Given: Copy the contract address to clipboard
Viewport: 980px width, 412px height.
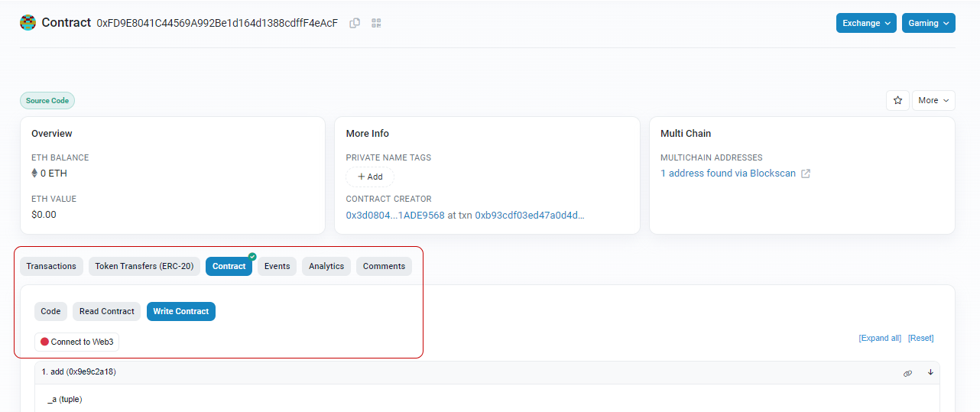Looking at the screenshot, I should [x=355, y=23].
